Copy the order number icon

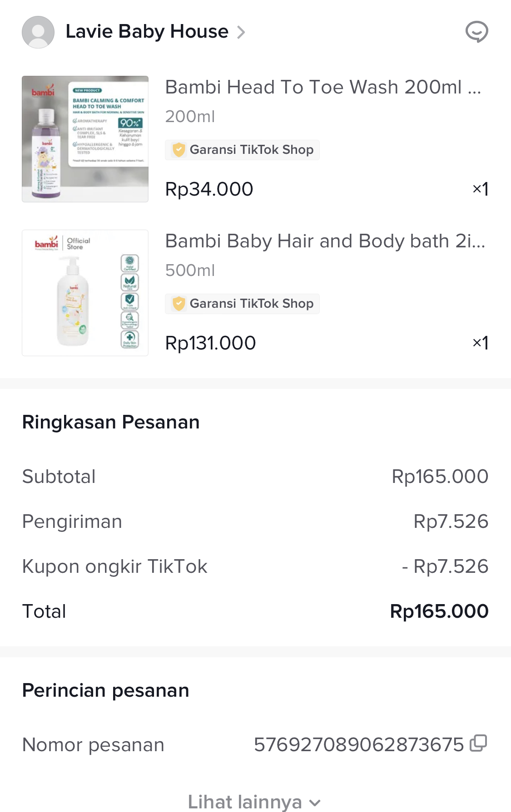pyautogui.click(x=478, y=743)
